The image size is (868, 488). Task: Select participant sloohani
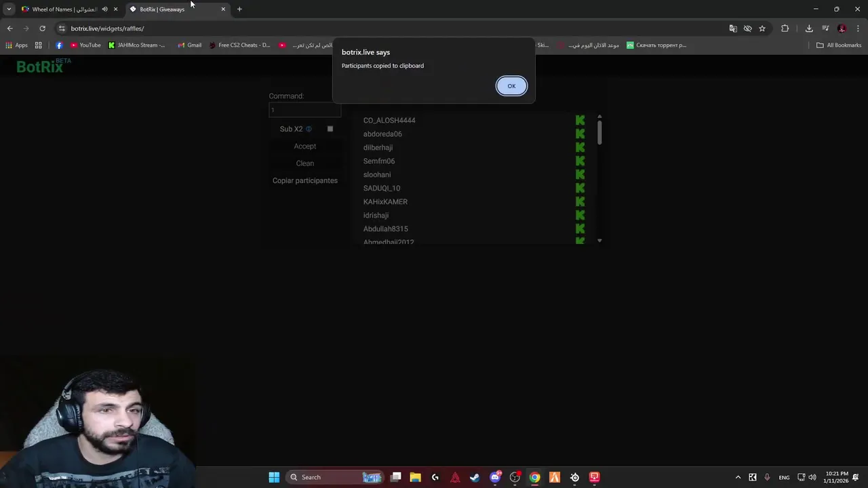point(377,175)
